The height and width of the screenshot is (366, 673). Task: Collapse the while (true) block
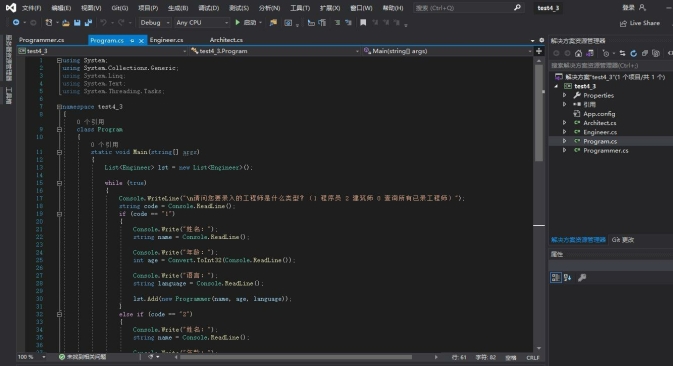pos(59,183)
